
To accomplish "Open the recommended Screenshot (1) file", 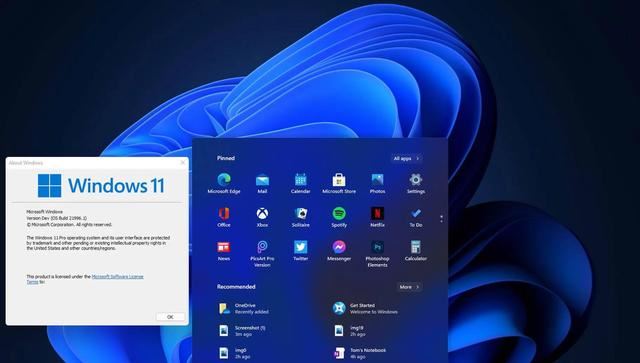I will [242, 331].
